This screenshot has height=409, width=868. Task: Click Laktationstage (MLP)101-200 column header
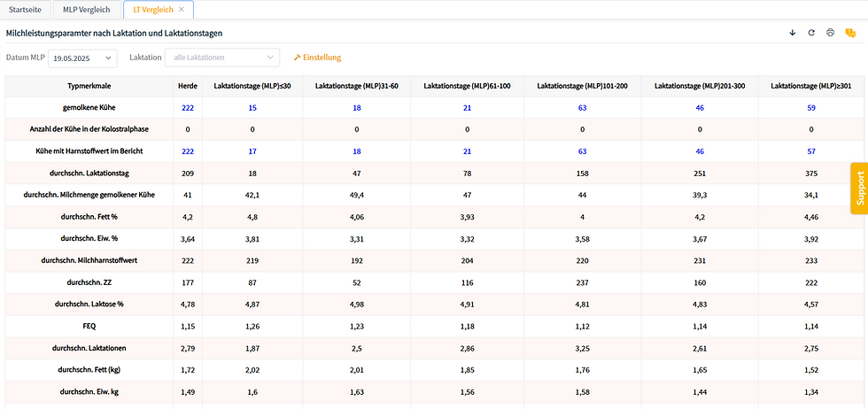pos(583,86)
